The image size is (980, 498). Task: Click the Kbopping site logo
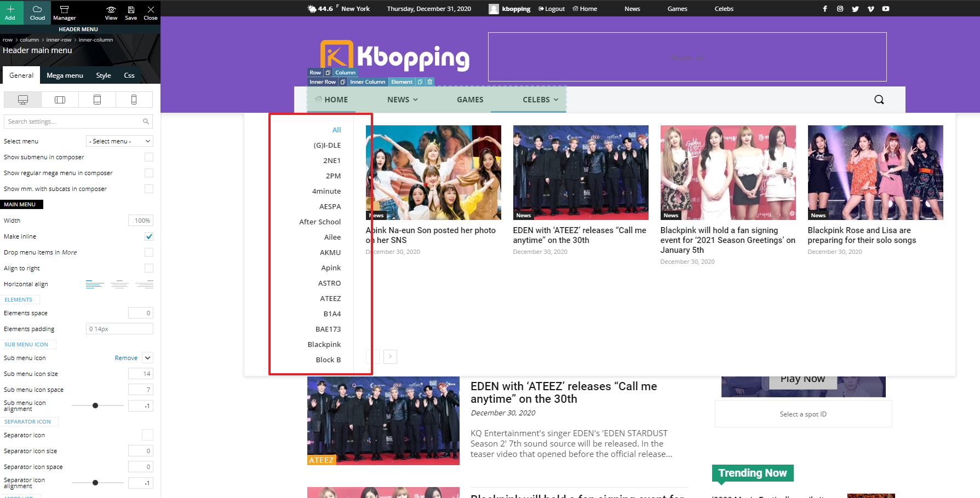[x=395, y=56]
